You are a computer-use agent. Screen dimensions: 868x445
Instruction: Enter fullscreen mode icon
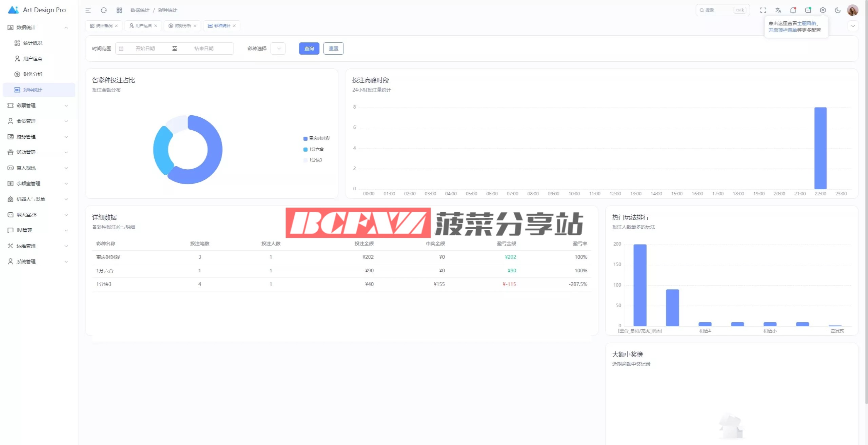click(763, 10)
